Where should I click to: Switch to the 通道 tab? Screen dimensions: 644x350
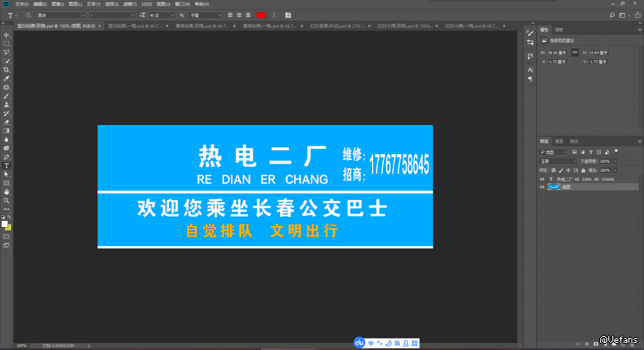pyautogui.click(x=559, y=141)
